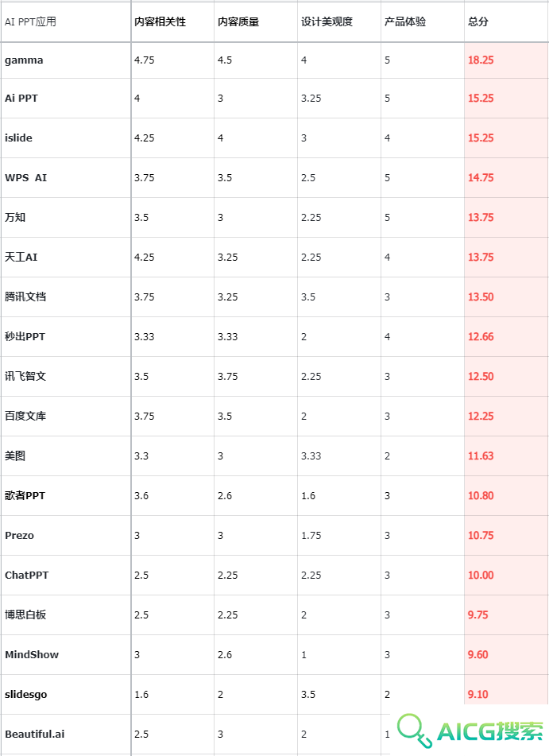The height and width of the screenshot is (756, 549).
Task: Click gamma's total score 18.25
Action: pos(481,60)
